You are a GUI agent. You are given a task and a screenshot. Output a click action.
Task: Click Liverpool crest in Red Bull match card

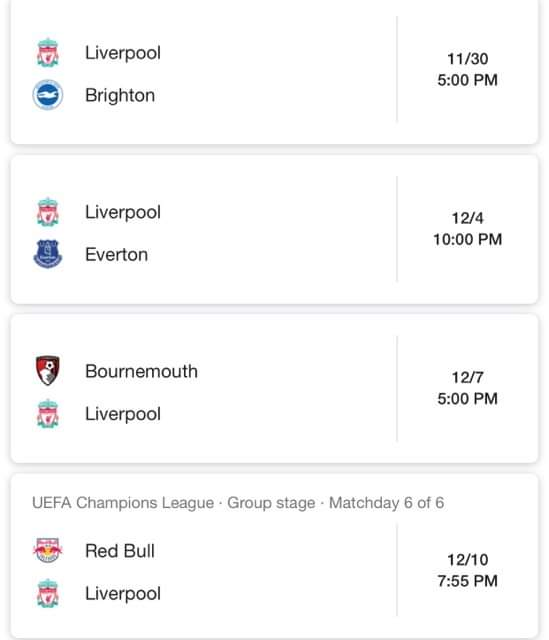pos(48,593)
